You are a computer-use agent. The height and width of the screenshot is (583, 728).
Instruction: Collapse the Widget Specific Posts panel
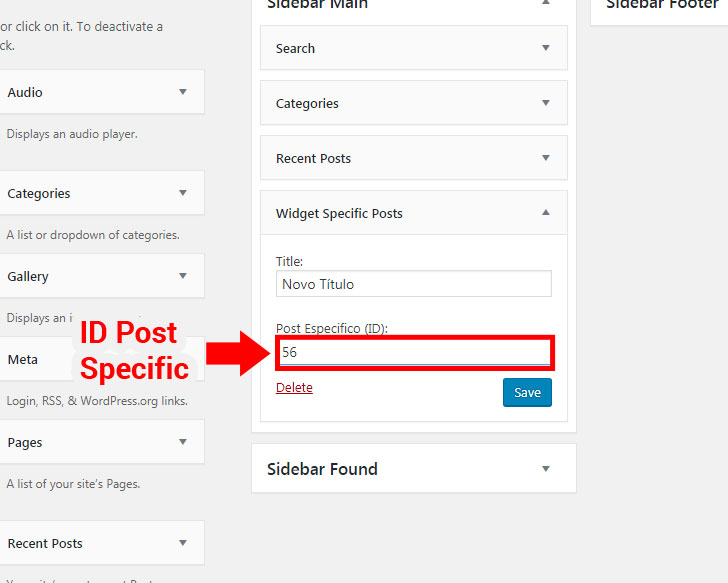click(546, 213)
